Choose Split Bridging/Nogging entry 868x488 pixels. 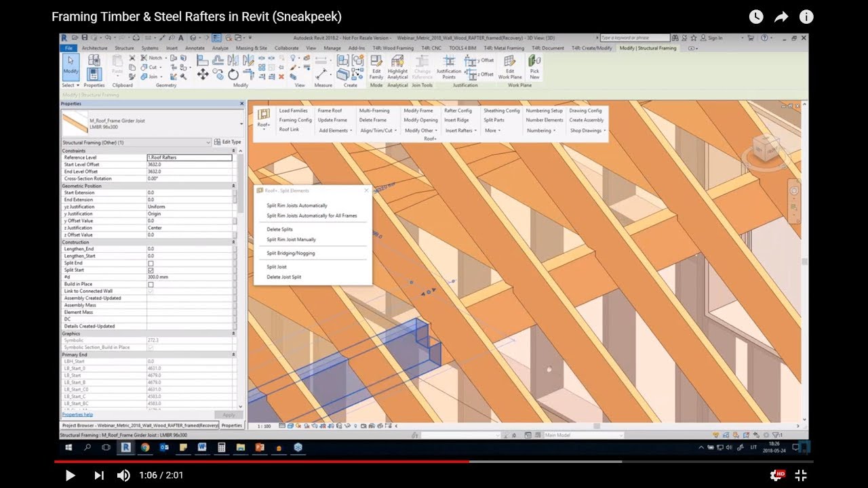point(290,253)
